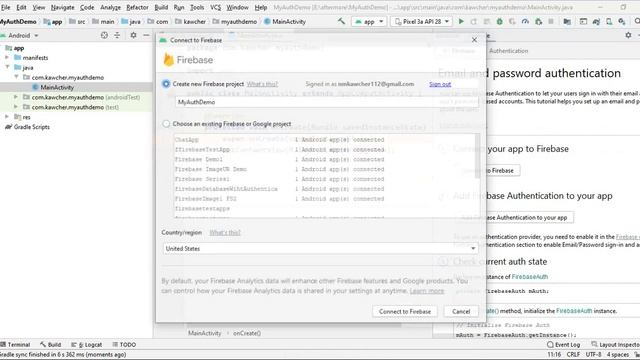The height and width of the screenshot is (360, 640).
Task: Select Create new Firebase project radio
Action: point(166,84)
